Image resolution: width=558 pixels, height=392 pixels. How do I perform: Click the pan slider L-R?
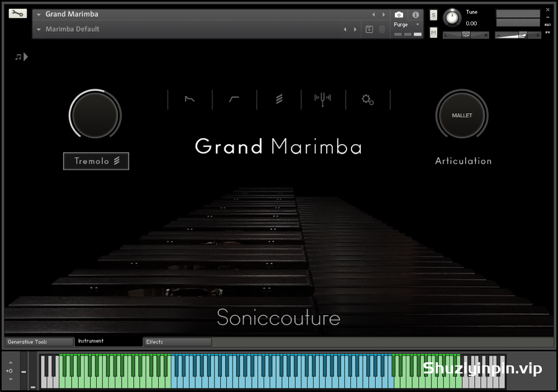(x=466, y=35)
